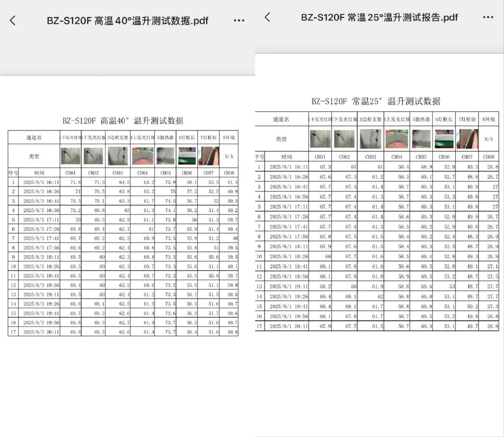Open 灯框短 photo thumbnail in 常温25° table
Screen dimensions: 504x437
tap(467, 139)
